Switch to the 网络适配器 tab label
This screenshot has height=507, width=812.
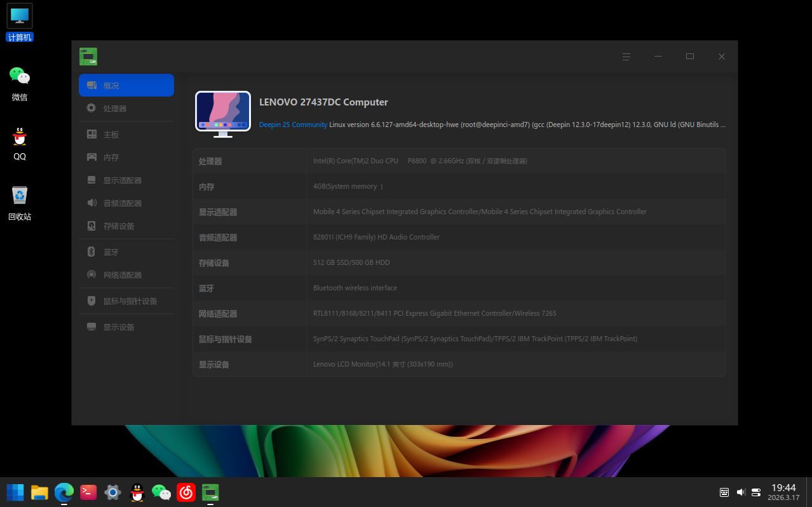point(123,275)
